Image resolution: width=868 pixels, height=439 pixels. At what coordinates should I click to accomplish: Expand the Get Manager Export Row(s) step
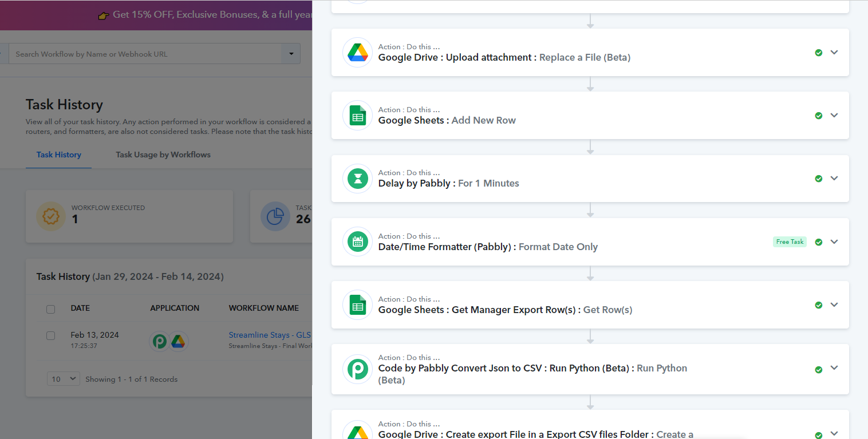click(834, 304)
